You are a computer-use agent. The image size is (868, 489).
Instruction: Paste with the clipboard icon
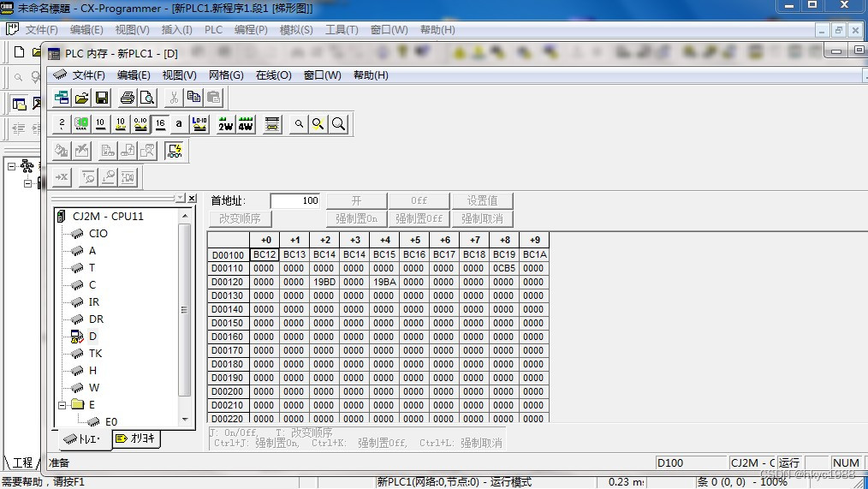tap(214, 98)
